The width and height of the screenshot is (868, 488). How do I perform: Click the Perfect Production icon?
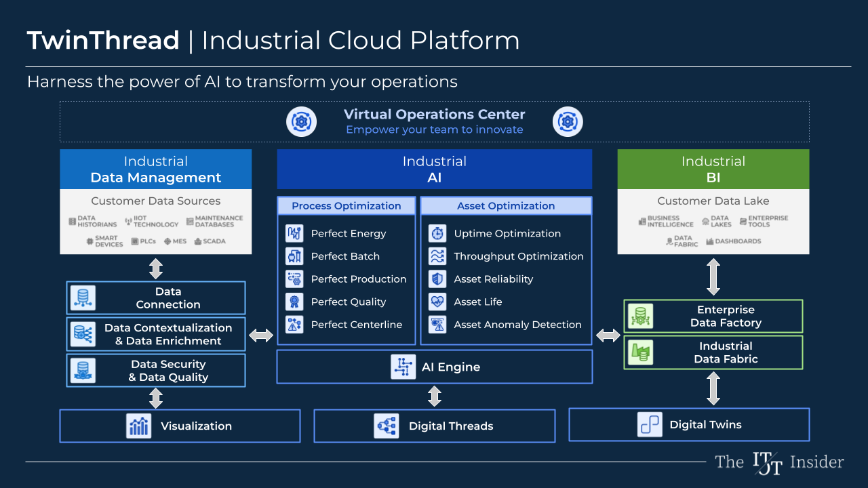[294, 279]
